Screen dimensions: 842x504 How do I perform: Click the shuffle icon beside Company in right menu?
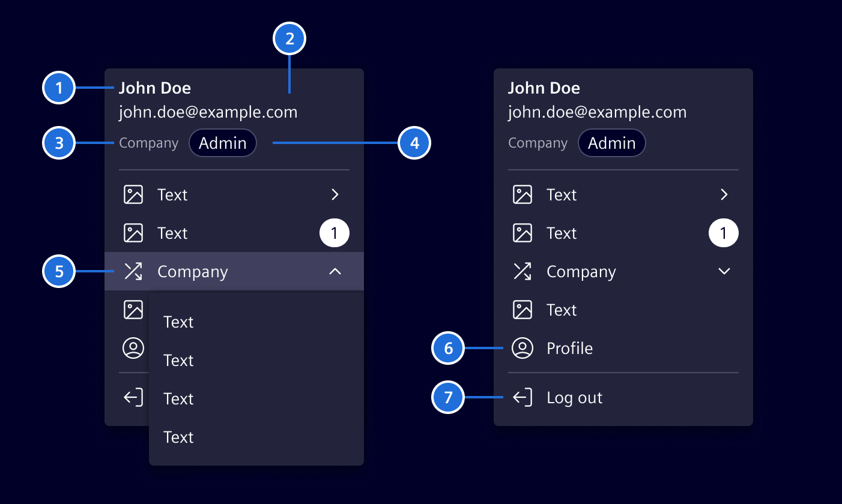[x=522, y=272]
